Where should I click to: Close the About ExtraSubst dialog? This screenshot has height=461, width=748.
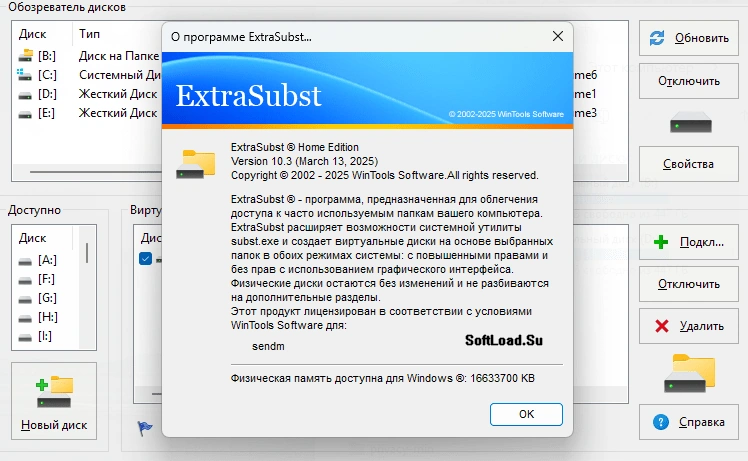(x=558, y=36)
